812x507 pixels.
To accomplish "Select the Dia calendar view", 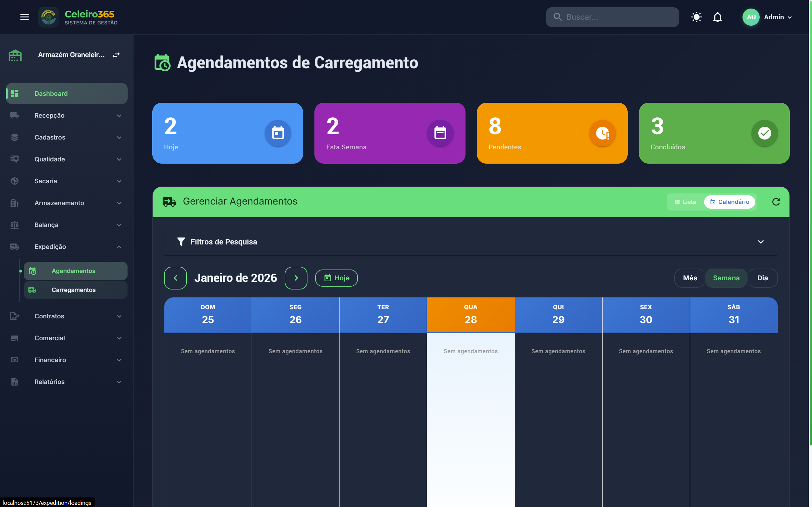I will pos(762,278).
